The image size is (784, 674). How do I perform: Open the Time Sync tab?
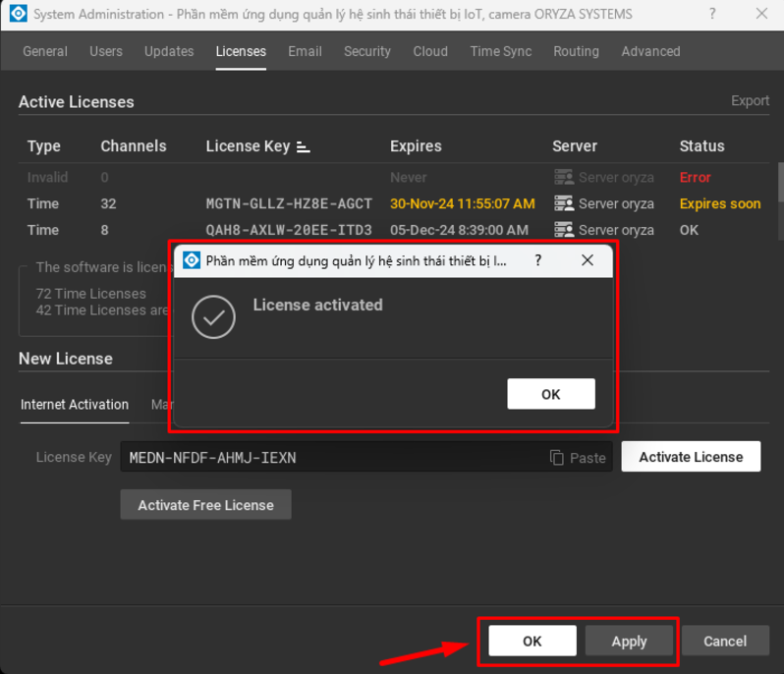coord(501,51)
